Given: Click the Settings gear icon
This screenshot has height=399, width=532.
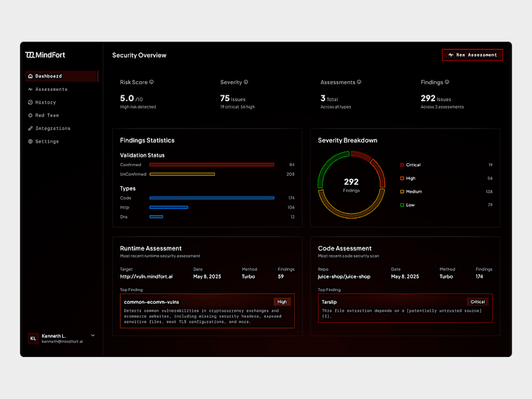Looking at the screenshot, I should (x=30, y=141).
